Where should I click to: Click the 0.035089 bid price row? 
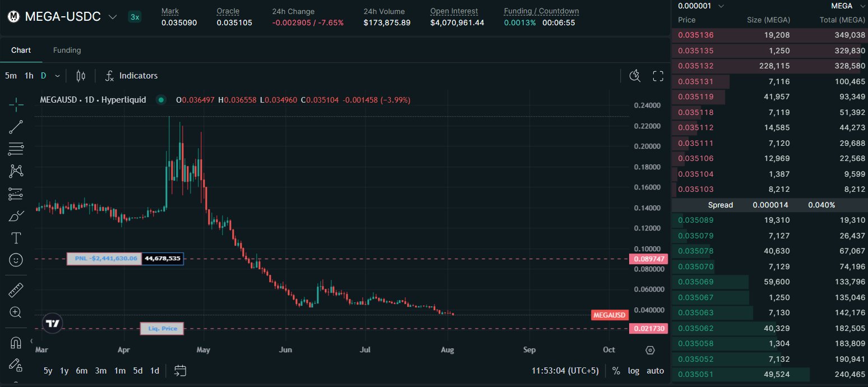[x=769, y=220]
